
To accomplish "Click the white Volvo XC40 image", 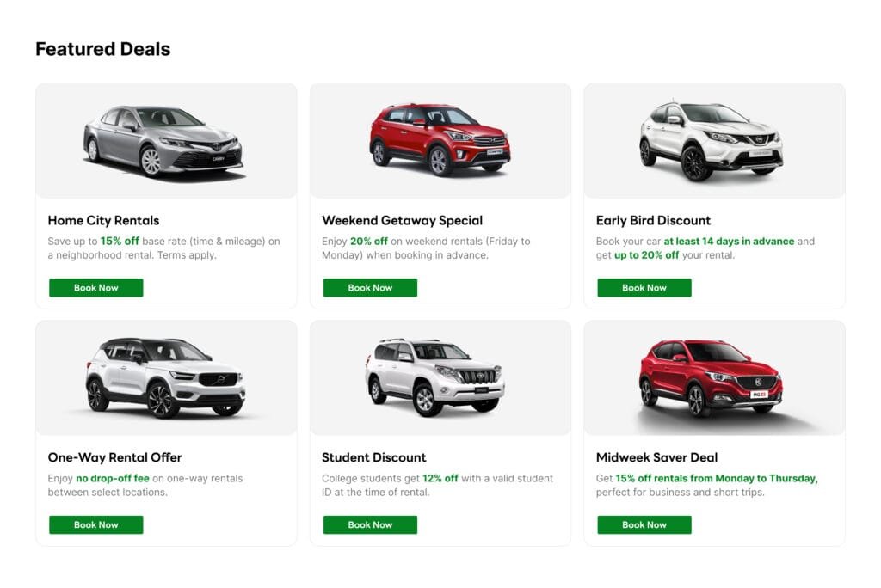I will coord(165,377).
